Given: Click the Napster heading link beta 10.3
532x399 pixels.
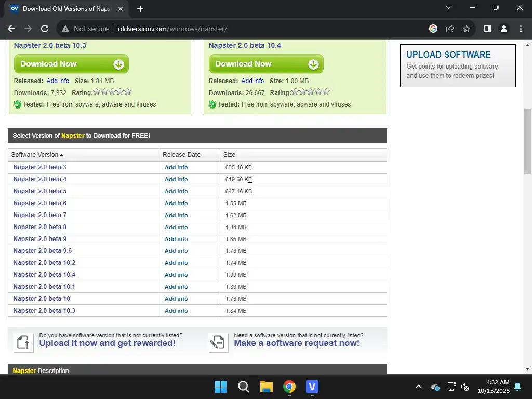Looking at the screenshot, I should pos(50,46).
